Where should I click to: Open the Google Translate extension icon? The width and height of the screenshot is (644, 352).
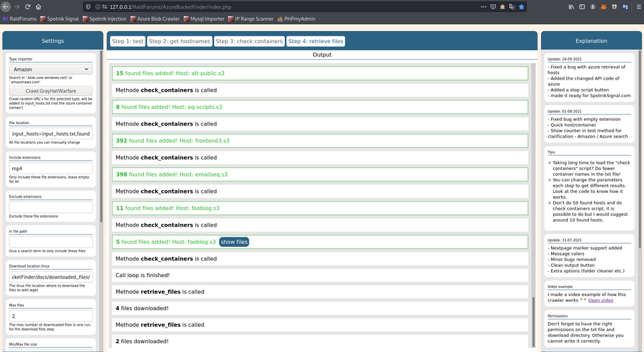point(624,7)
